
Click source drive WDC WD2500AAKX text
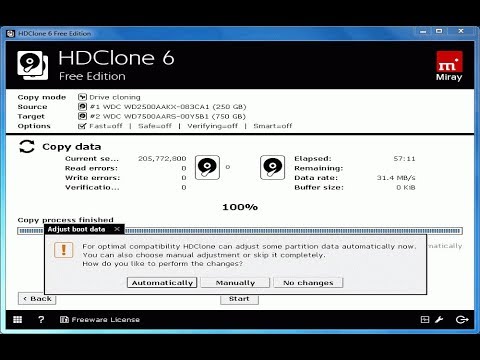tap(168, 107)
